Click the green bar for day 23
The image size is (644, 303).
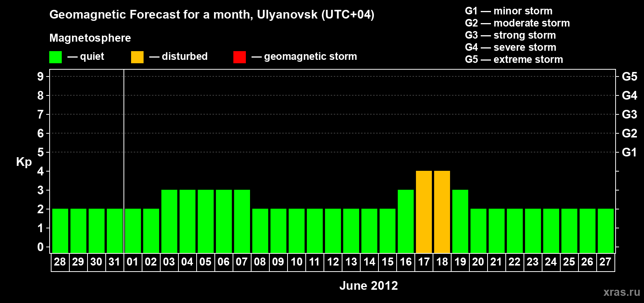click(533, 231)
